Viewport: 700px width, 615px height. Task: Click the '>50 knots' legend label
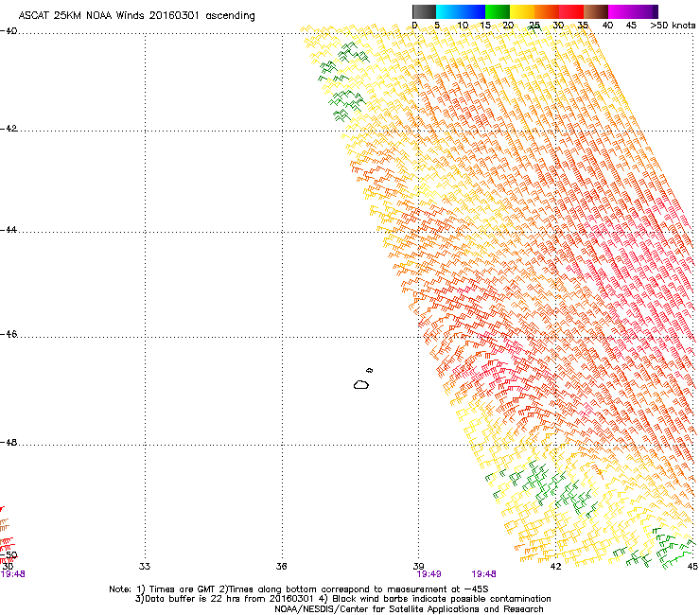(673, 26)
